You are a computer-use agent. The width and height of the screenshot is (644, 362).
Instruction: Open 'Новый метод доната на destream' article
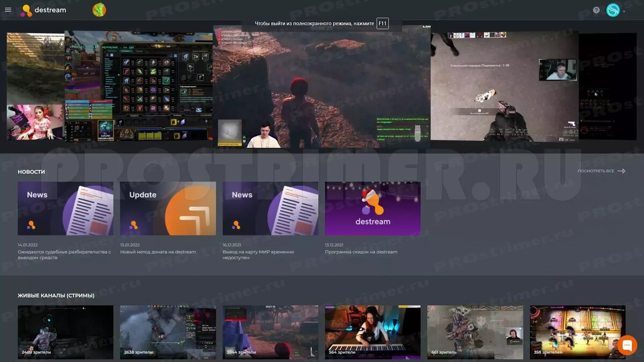[158, 252]
